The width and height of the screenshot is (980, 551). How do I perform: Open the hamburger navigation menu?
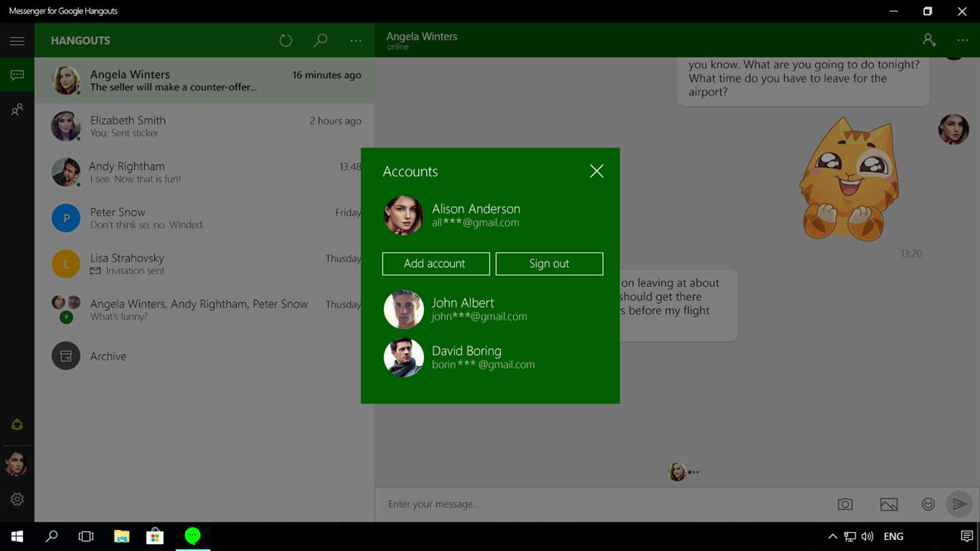17,41
